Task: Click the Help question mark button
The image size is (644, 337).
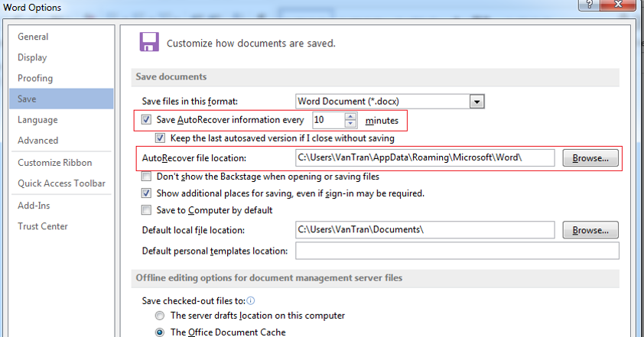Action: tap(590, 6)
